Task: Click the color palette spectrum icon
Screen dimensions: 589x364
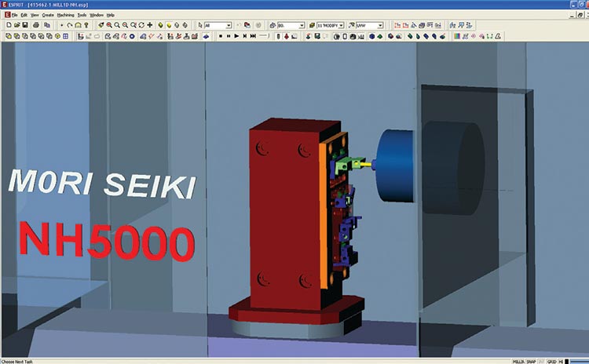Action: point(457,36)
